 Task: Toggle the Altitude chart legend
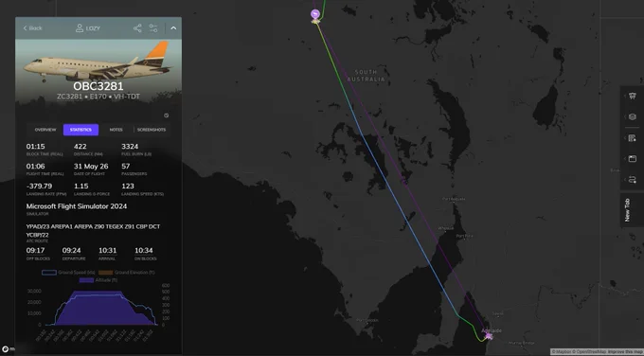(x=98, y=280)
